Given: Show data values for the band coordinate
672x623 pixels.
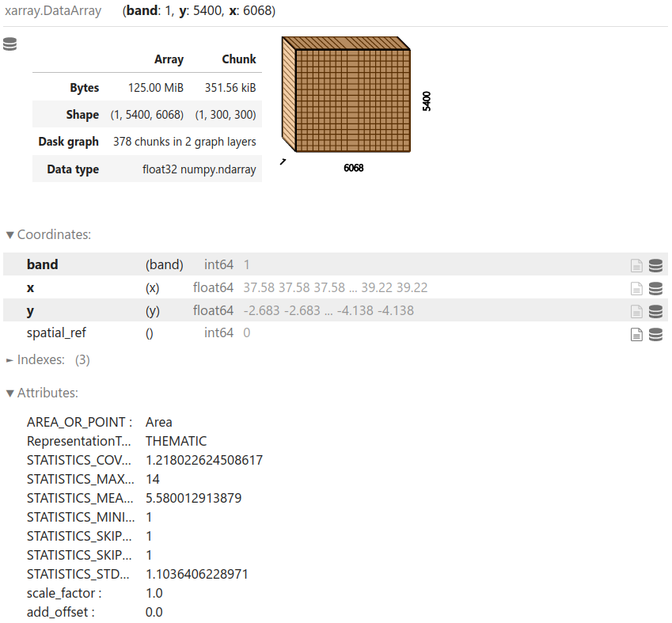Looking at the screenshot, I should 655,265.
